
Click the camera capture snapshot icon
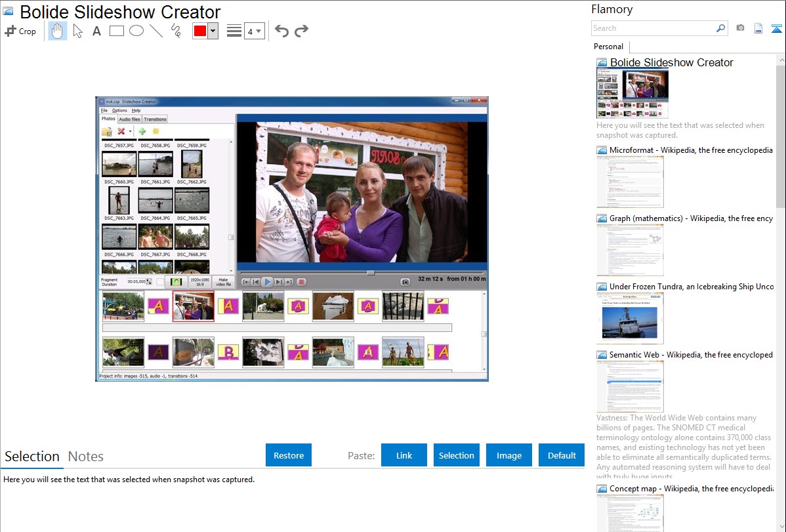click(x=740, y=28)
